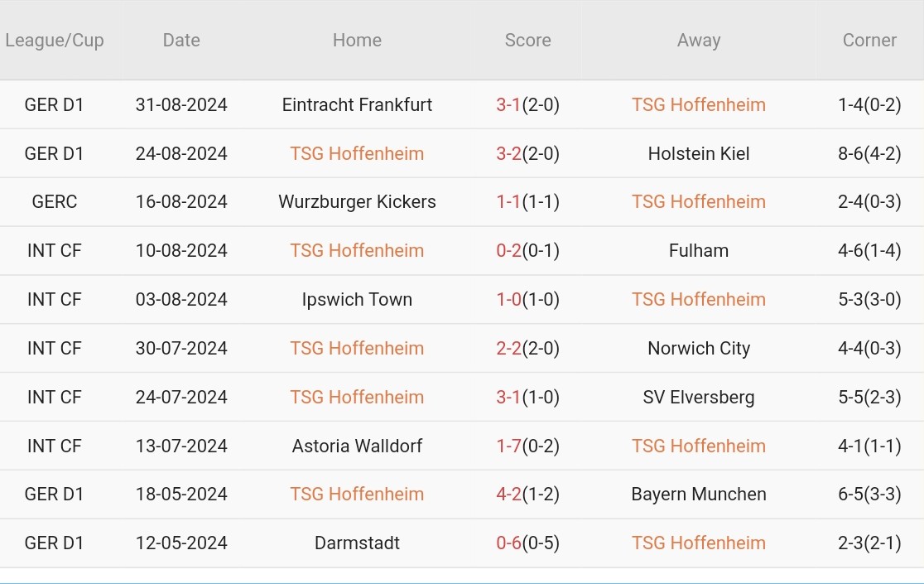Click the Score column header
This screenshot has height=584, width=924.
[527, 41]
